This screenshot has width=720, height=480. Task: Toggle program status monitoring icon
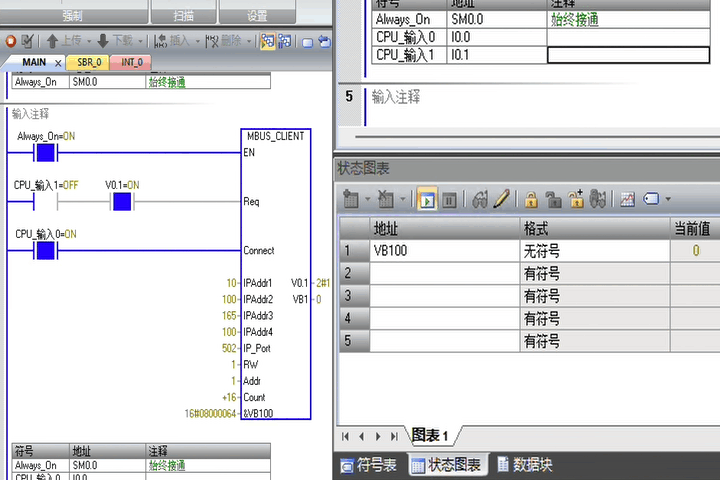click(268, 41)
